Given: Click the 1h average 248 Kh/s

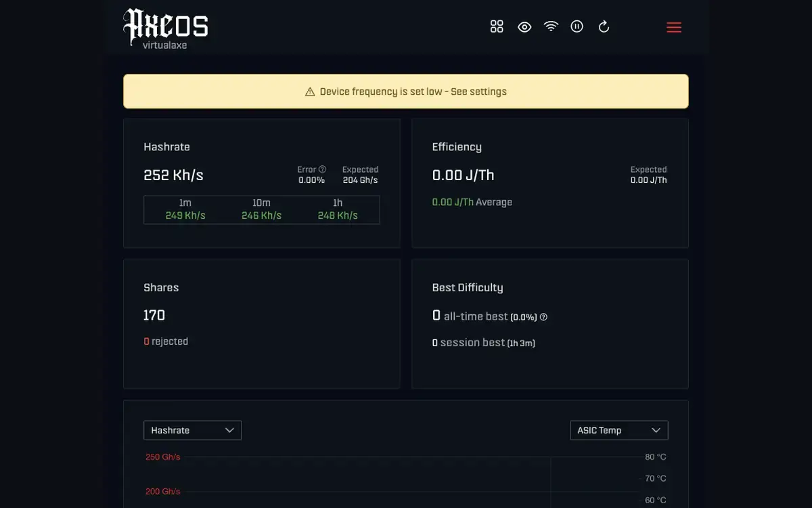Looking at the screenshot, I should [338, 215].
